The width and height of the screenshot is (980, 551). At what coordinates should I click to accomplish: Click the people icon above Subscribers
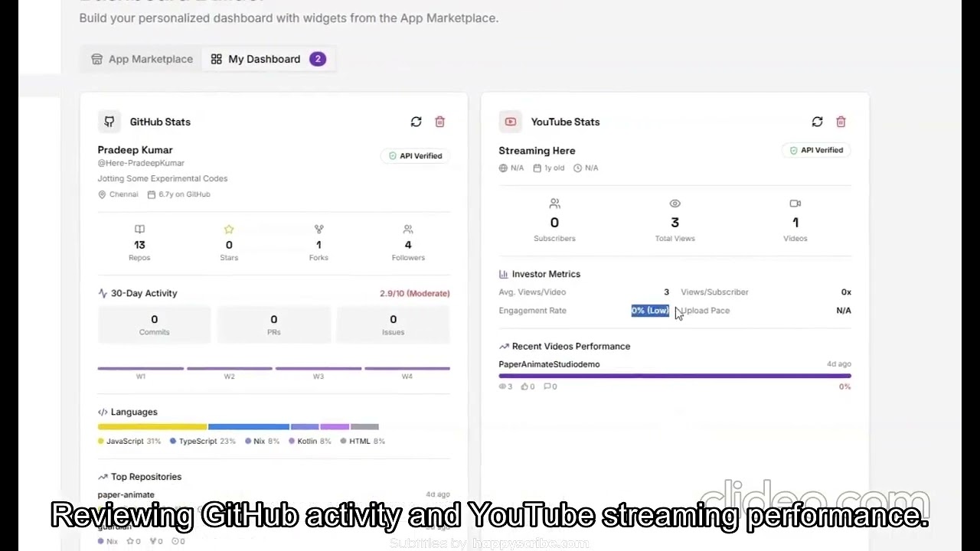click(x=554, y=204)
